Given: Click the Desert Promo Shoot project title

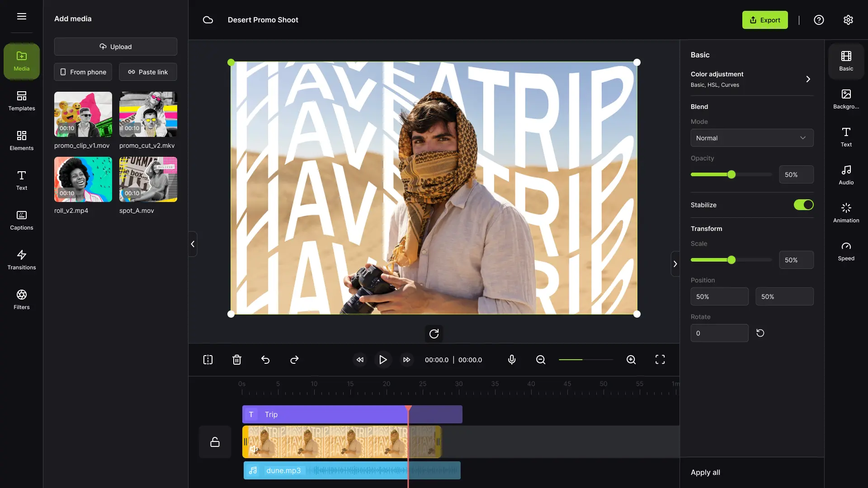Looking at the screenshot, I should (x=263, y=20).
